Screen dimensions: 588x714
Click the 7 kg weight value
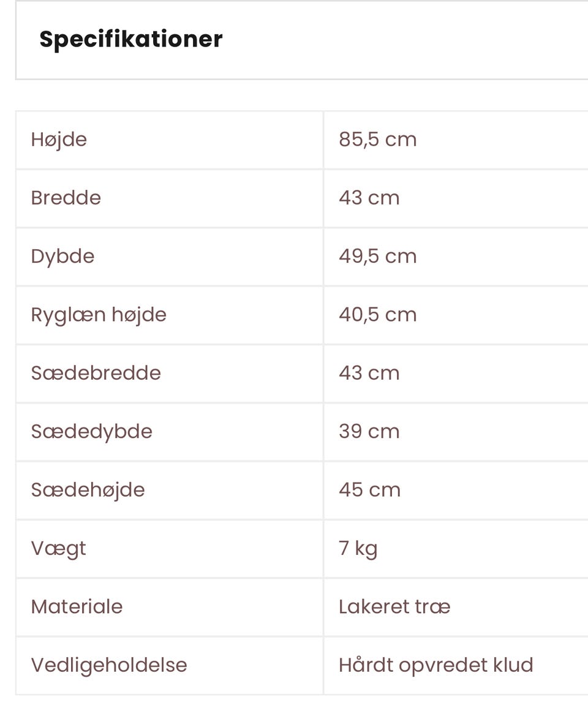point(358,548)
